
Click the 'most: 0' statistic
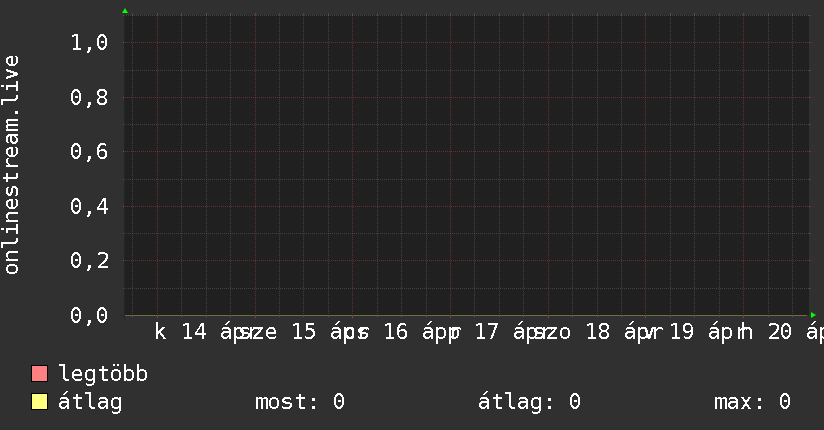[x=300, y=402]
